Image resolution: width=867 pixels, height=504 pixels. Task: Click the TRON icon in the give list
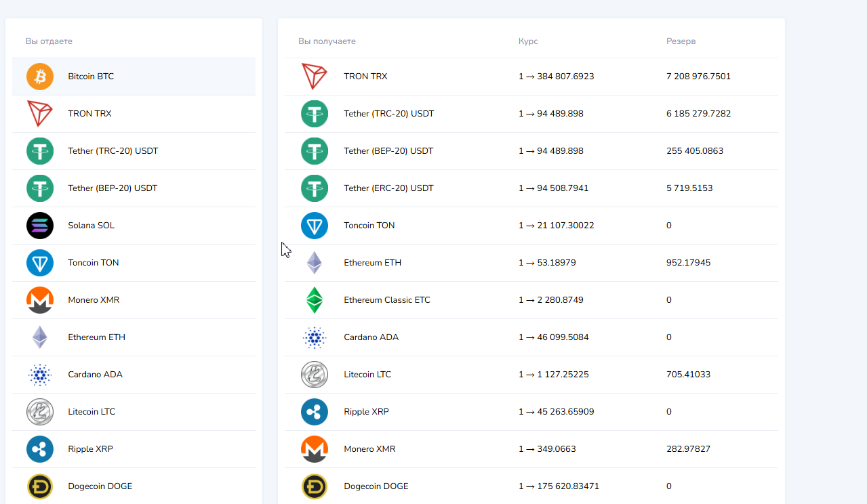pyautogui.click(x=40, y=114)
